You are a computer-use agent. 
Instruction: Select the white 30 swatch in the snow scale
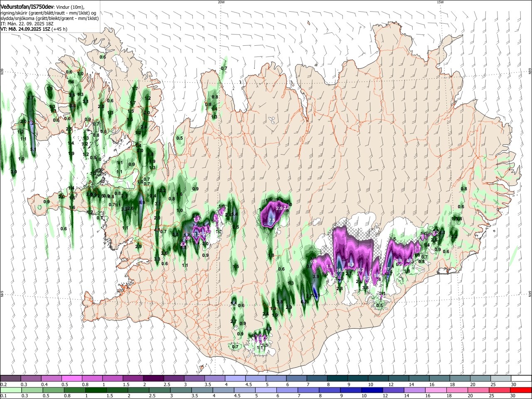521,379
